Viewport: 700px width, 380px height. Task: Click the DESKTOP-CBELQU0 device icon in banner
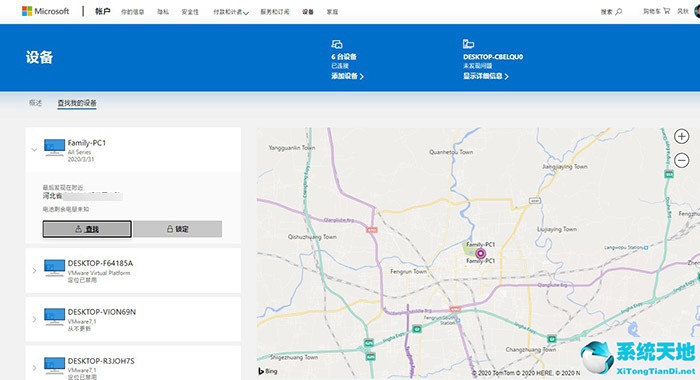click(x=468, y=44)
